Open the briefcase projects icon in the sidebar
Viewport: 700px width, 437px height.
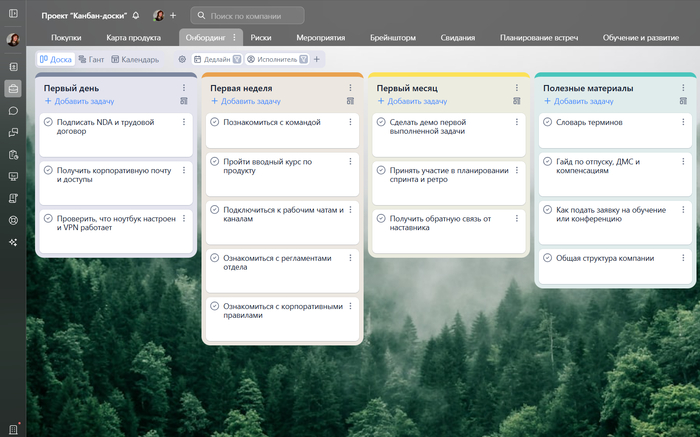coord(13,88)
